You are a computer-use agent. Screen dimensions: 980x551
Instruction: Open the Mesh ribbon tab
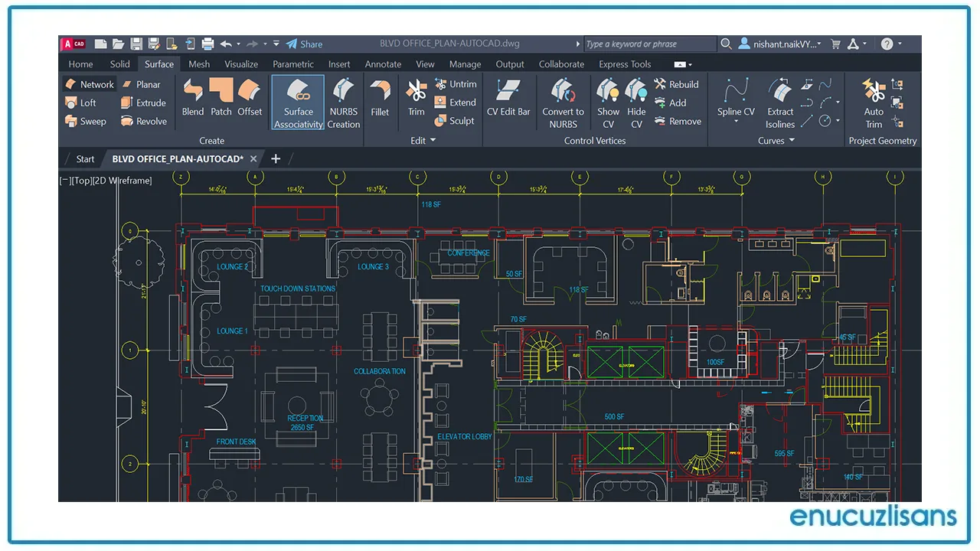(x=199, y=64)
